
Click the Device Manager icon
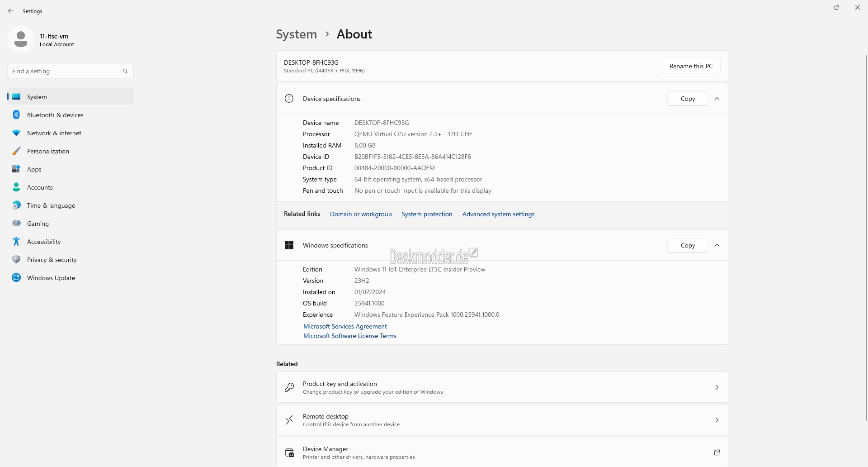click(289, 453)
